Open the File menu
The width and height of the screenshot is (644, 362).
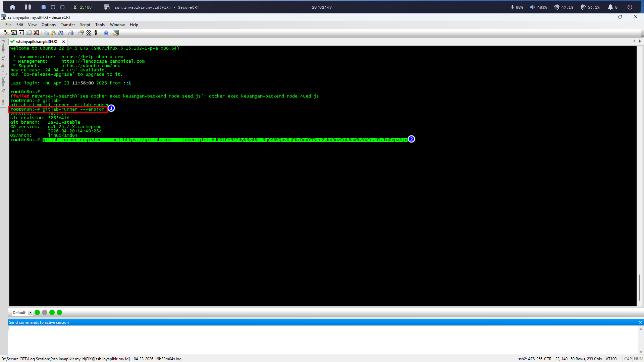[x=8, y=25]
